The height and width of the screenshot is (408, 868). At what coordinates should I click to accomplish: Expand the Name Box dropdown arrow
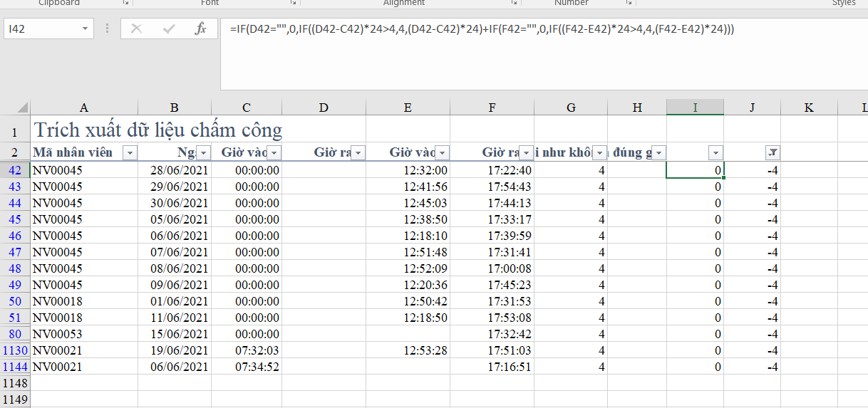coord(86,29)
